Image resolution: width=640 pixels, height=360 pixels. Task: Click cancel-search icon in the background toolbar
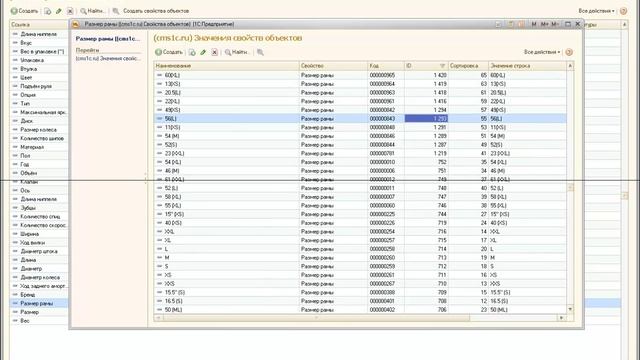point(116,11)
